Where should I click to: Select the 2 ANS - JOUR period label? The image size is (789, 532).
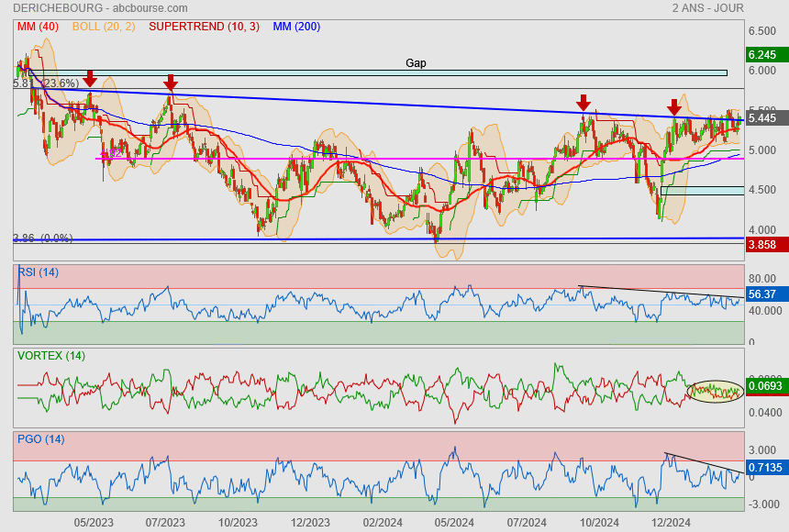click(707, 8)
